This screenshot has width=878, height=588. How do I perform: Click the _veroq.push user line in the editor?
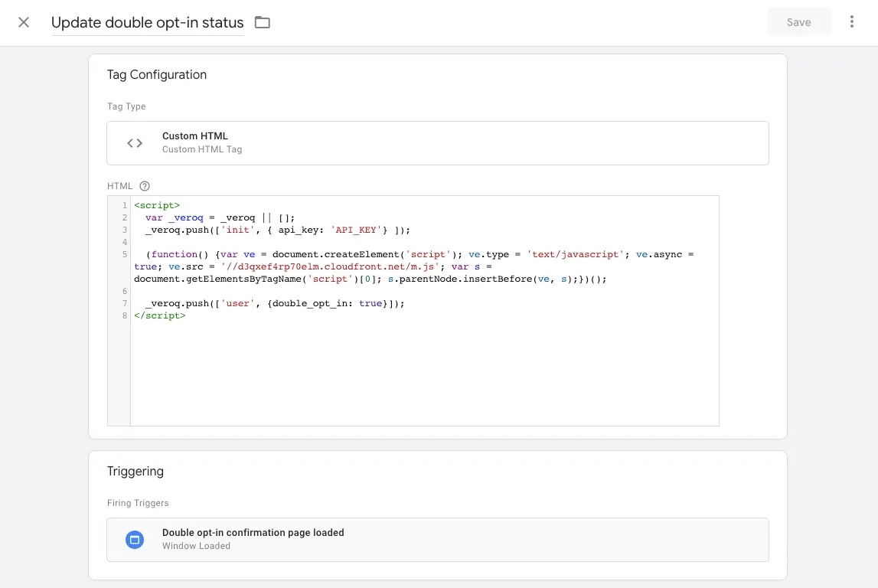(x=268, y=303)
